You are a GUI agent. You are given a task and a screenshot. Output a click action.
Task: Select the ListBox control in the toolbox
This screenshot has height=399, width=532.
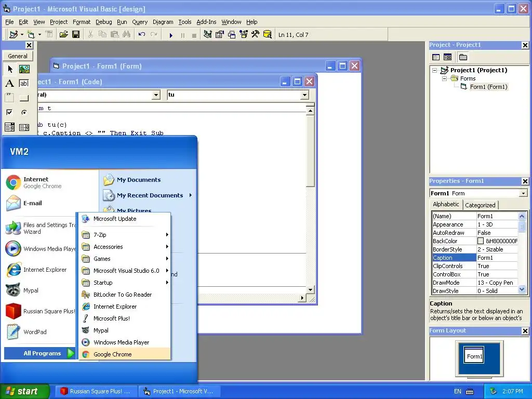(24, 127)
